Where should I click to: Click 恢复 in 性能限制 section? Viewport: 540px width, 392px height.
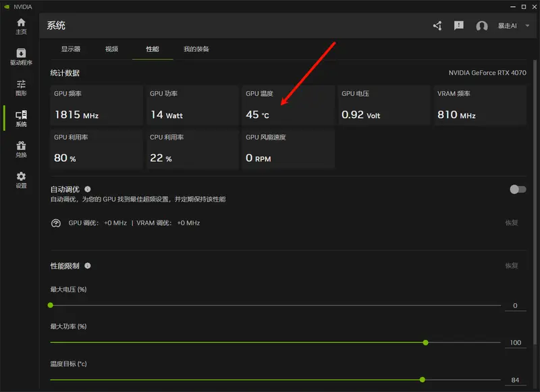(512, 266)
